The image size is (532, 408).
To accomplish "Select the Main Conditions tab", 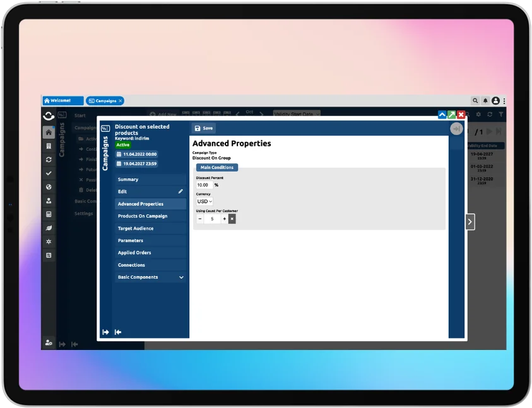I will 217,167.
